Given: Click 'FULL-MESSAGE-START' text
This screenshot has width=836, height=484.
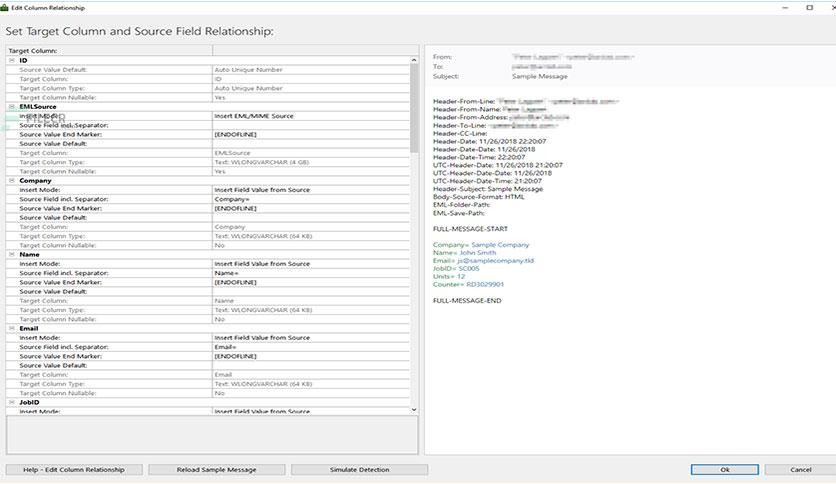Looking at the screenshot, I should [x=470, y=229].
